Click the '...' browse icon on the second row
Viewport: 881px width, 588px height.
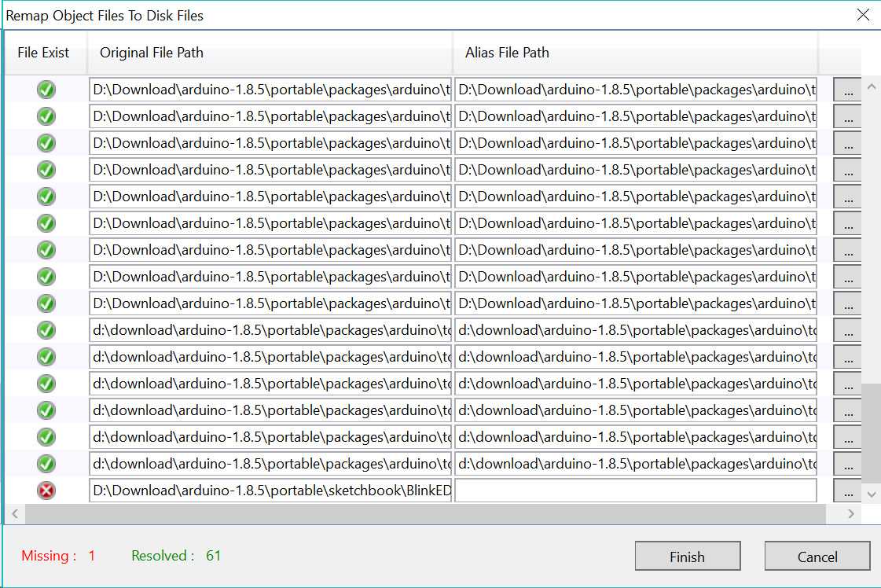[x=847, y=116]
